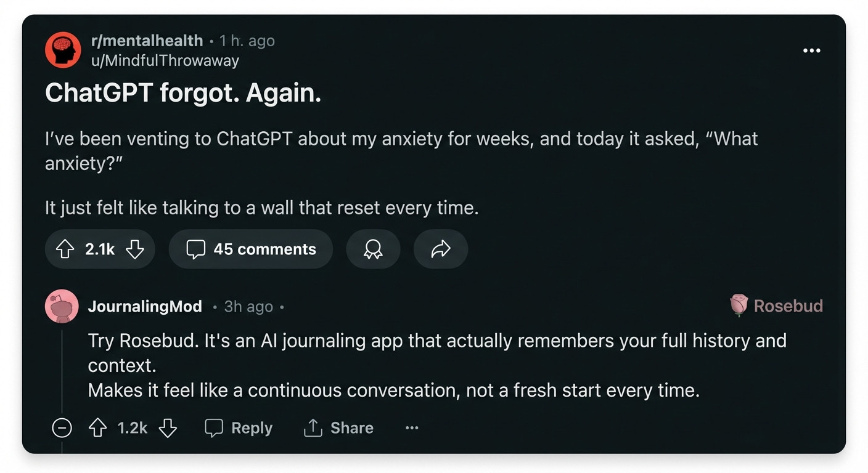Viewport: 868px width, 473px height.
Task: Click the r/mentalhealth subreddit avatar
Action: click(62, 50)
